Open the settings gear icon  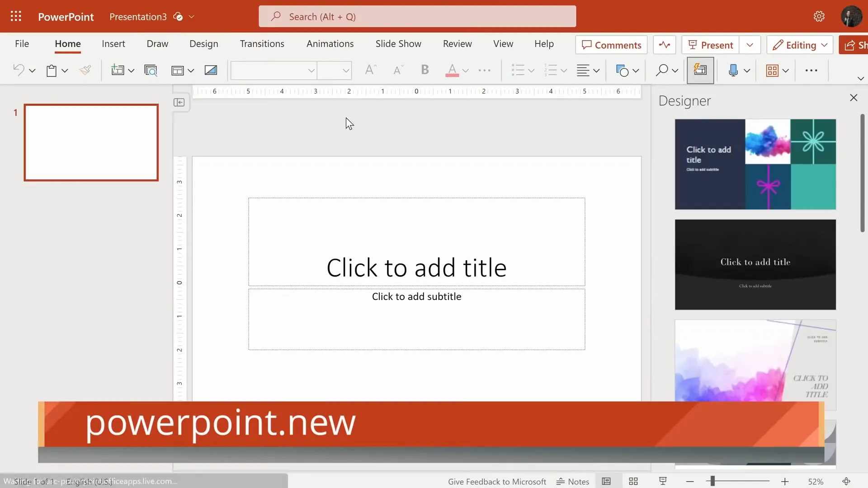click(x=819, y=17)
